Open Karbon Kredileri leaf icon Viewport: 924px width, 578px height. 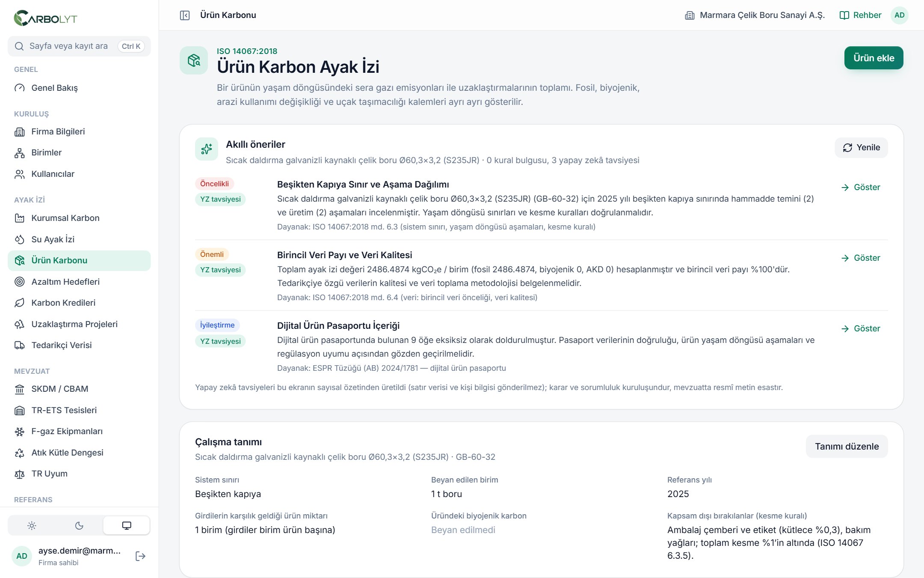pos(20,303)
